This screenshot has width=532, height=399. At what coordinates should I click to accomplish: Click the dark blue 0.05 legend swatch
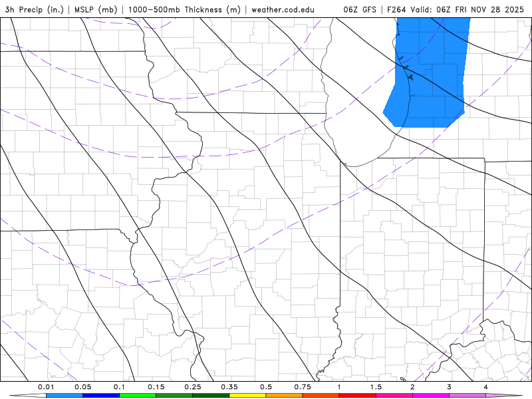tap(101, 396)
